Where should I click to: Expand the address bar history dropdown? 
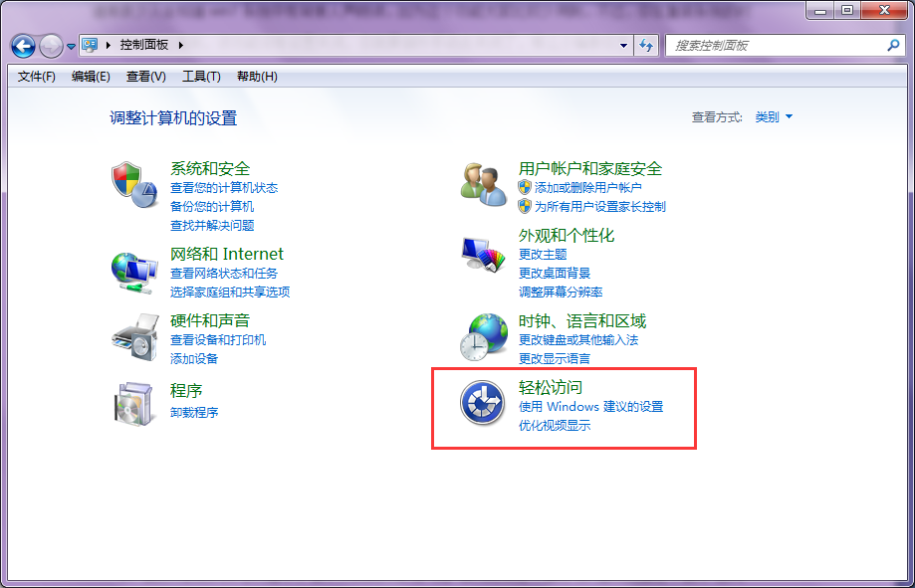click(624, 46)
